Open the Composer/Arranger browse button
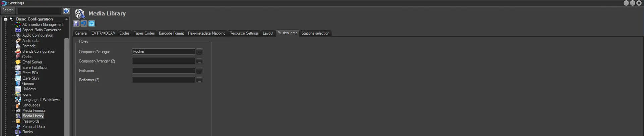644x136 pixels. click(199, 52)
